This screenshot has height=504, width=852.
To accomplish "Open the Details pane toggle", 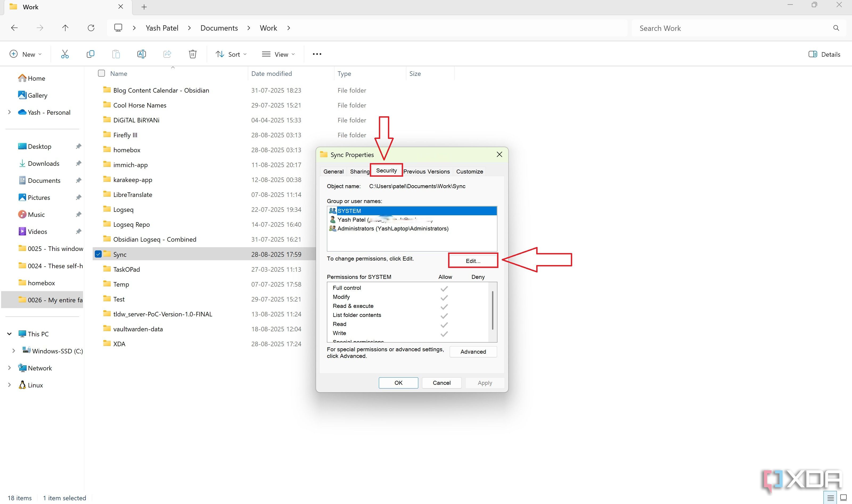I will point(825,54).
